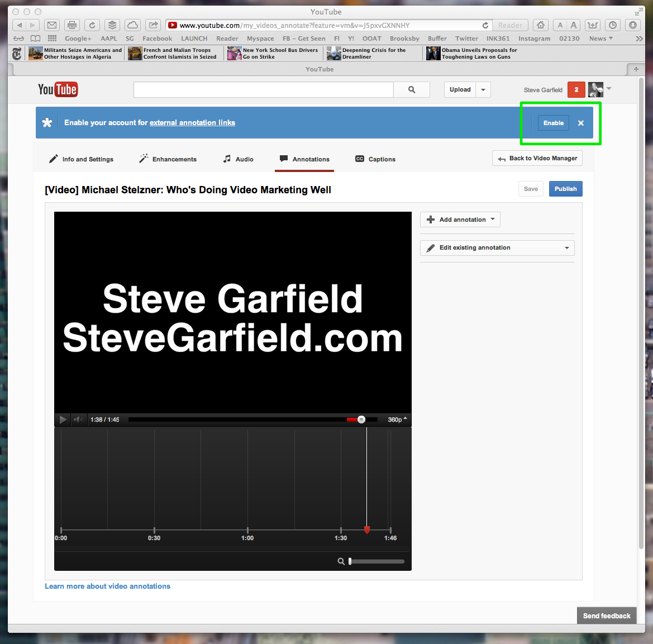Open the Twitter bookmark

(x=466, y=39)
